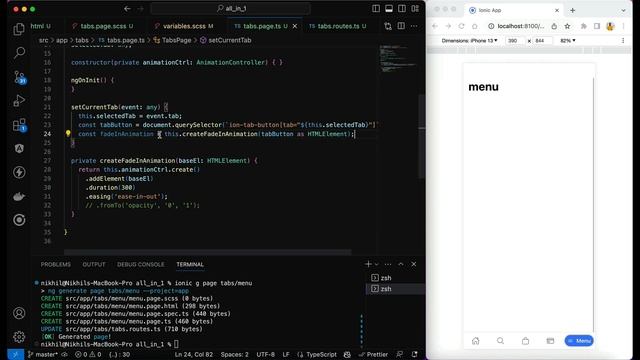Create a new terminal with plus icon
This screenshot has height=360, width=640.
(368, 264)
